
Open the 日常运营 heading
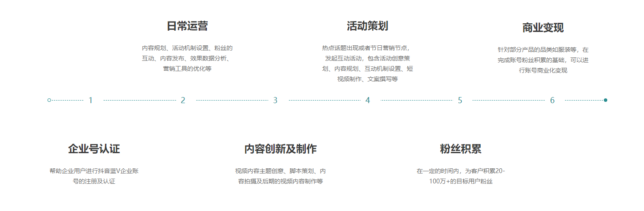click(x=187, y=26)
